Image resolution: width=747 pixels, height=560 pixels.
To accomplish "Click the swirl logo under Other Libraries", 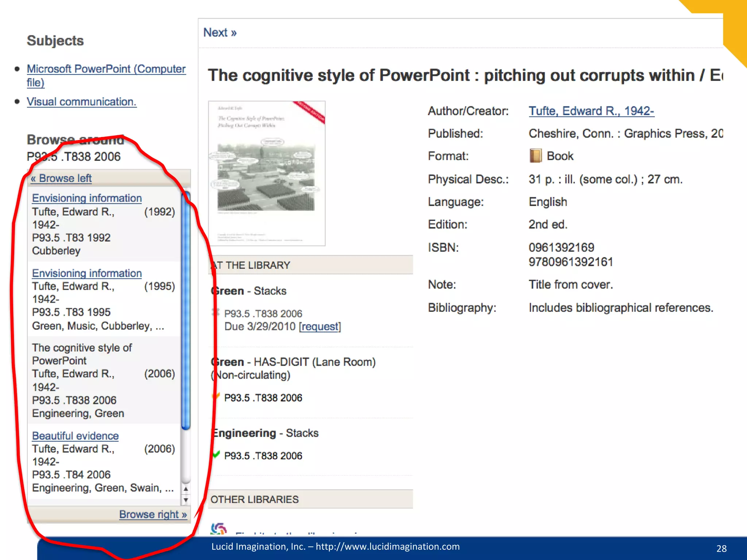I will pos(218,529).
